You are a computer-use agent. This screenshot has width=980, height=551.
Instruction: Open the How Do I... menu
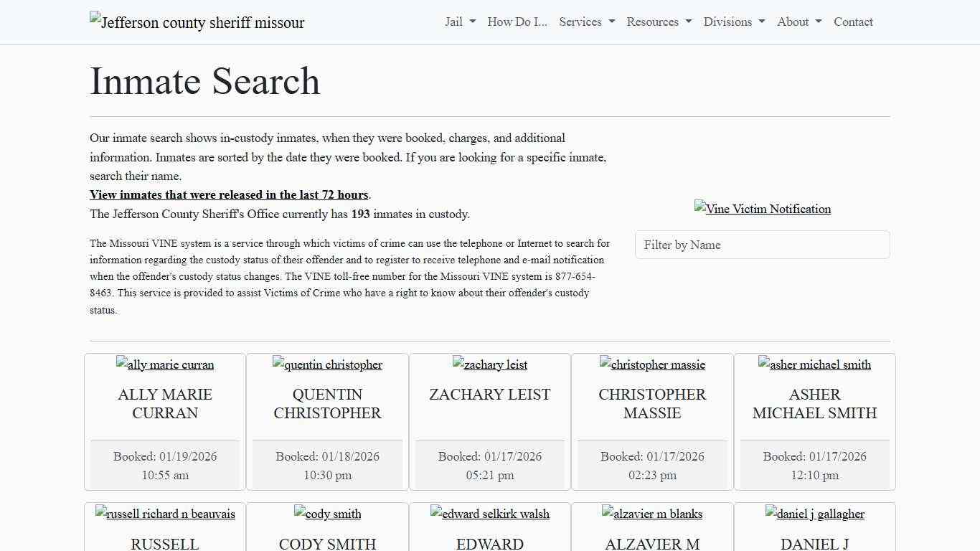point(517,22)
